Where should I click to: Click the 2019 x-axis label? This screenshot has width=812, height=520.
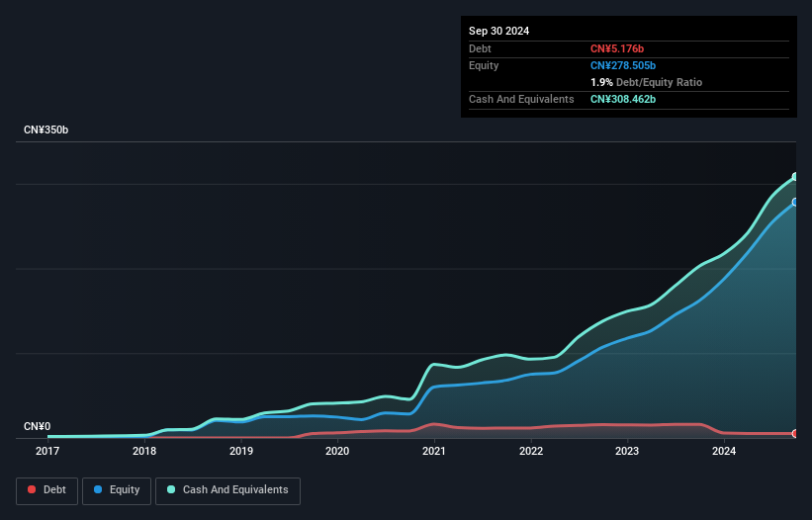(x=241, y=451)
